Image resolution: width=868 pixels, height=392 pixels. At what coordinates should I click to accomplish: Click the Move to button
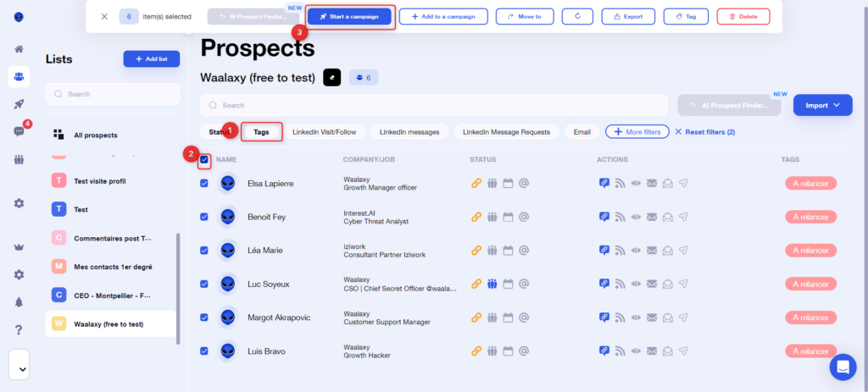(524, 17)
